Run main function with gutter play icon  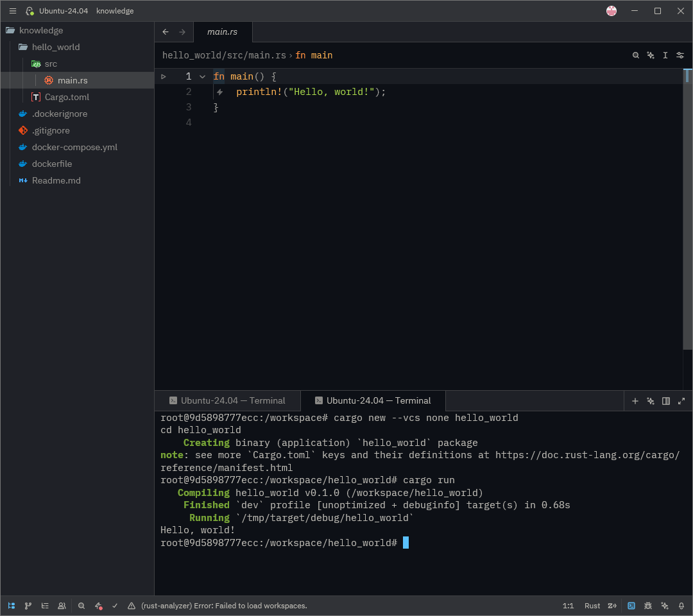point(164,76)
